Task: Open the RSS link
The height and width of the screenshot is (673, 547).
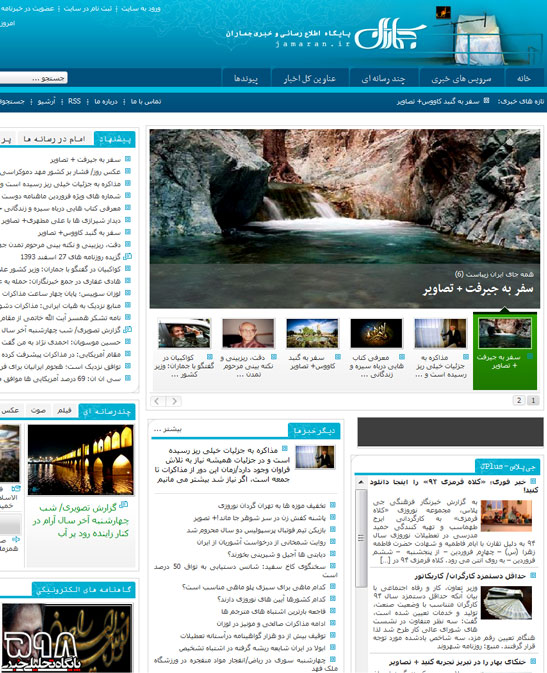Action: 74,101
